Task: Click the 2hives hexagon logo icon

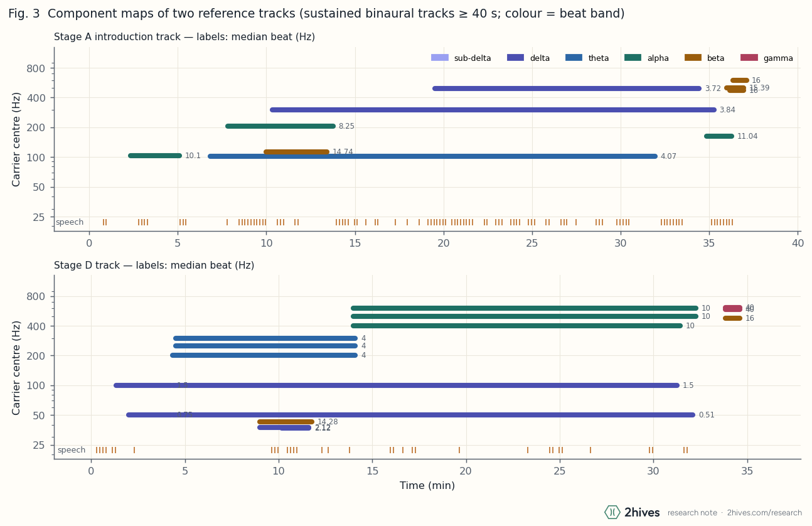Action: (612, 512)
